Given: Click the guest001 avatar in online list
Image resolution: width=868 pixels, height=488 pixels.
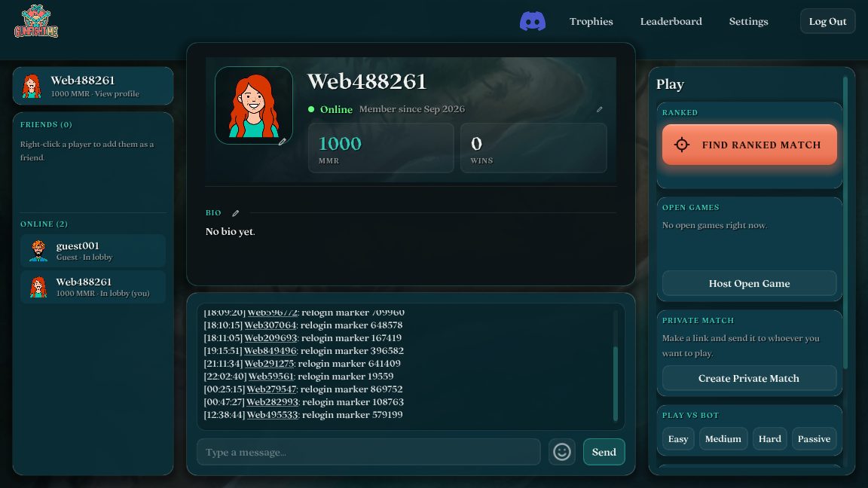Looking at the screenshot, I should pyautogui.click(x=38, y=251).
